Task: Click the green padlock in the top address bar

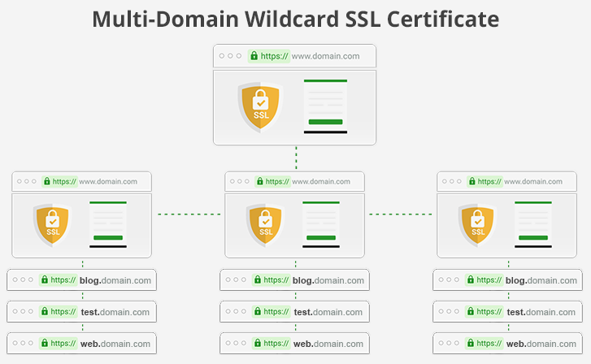Action: [254, 56]
